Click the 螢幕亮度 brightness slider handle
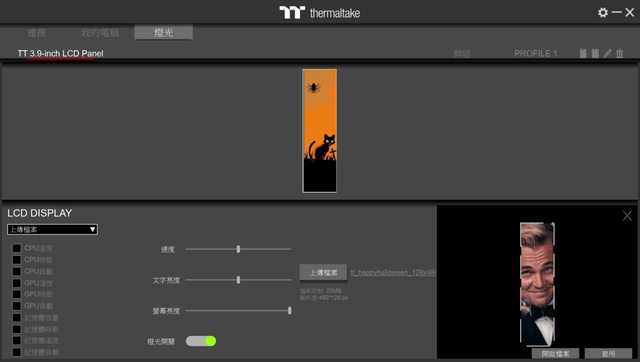The width and height of the screenshot is (640, 362). click(290, 311)
